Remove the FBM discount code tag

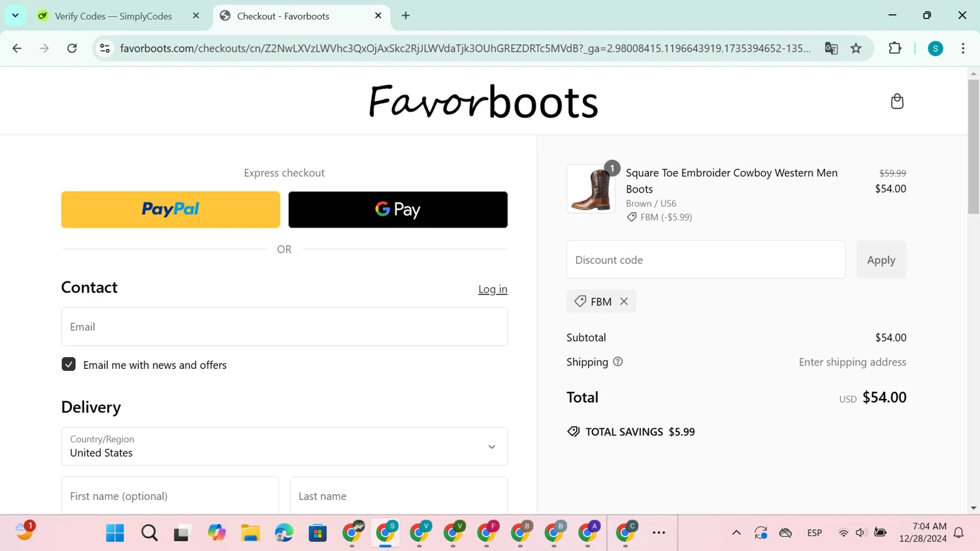pos(624,302)
